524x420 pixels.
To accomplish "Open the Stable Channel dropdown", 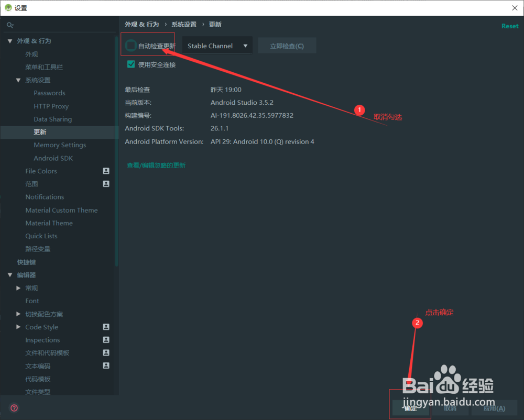I will (x=217, y=45).
